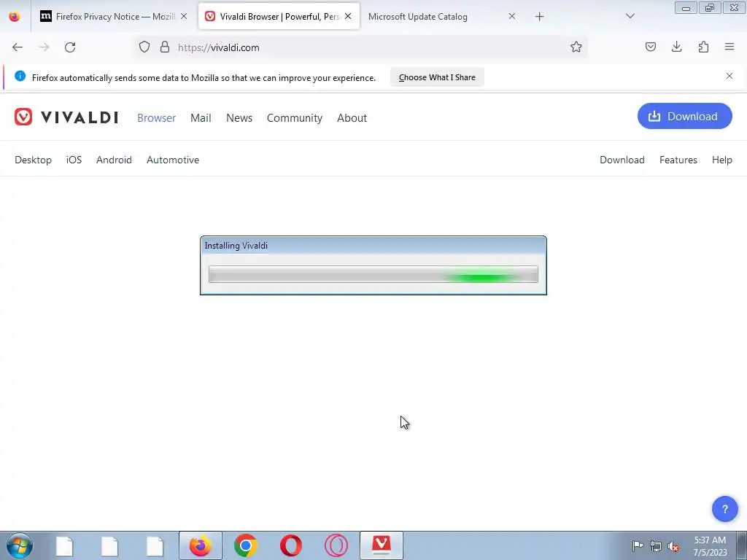The height and width of the screenshot is (560, 747).
Task: Click the Installing Vivaldi dialog title
Action: [236, 246]
